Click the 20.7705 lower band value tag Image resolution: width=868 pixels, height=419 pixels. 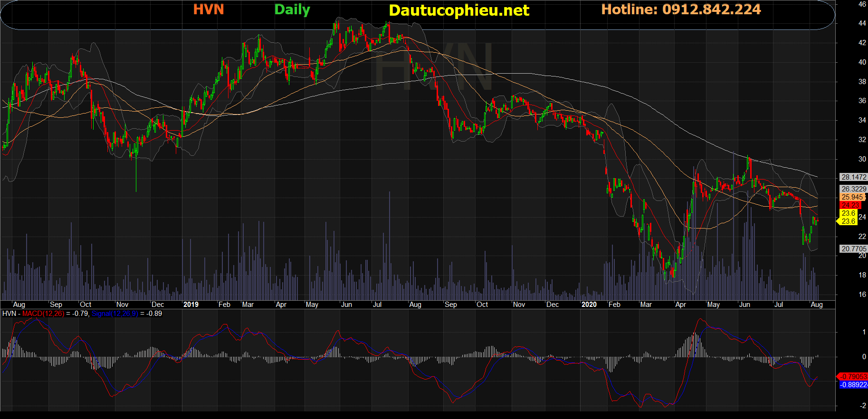[x=854, y=249]
